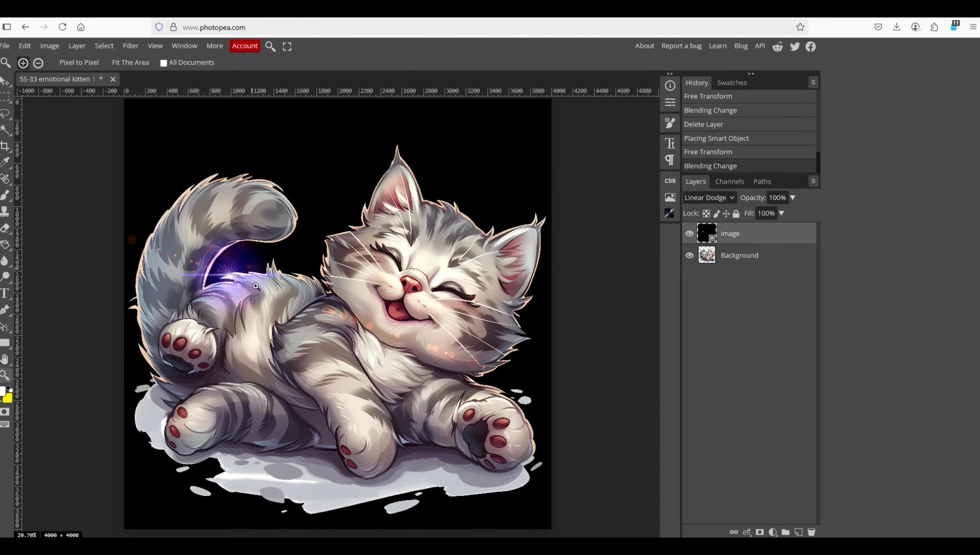The height and width of the screenshot is (555, 980).
Task: Click the Report a bug link
Action: pos(681,46)
